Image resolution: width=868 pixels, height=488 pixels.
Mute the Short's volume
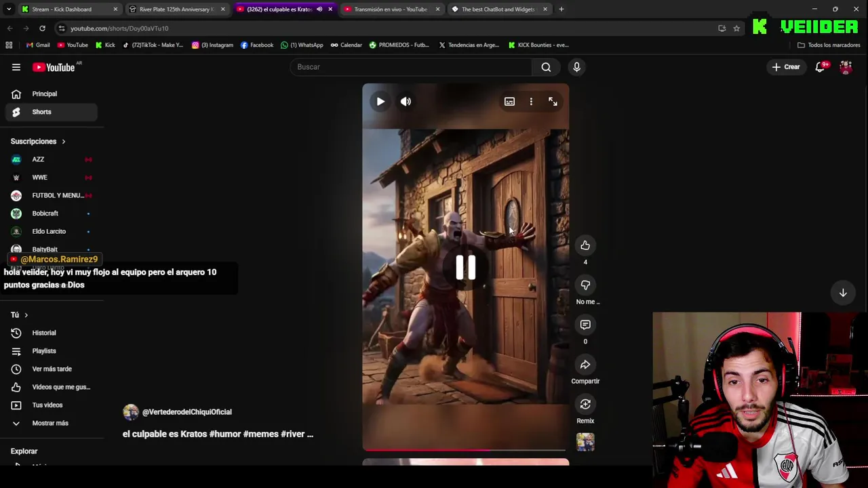(x=406, y=102)
